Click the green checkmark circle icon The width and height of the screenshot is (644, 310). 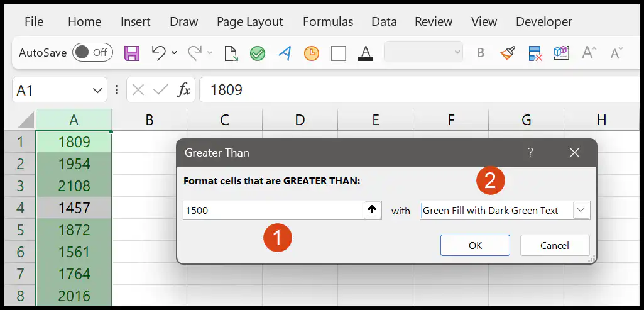258,53
